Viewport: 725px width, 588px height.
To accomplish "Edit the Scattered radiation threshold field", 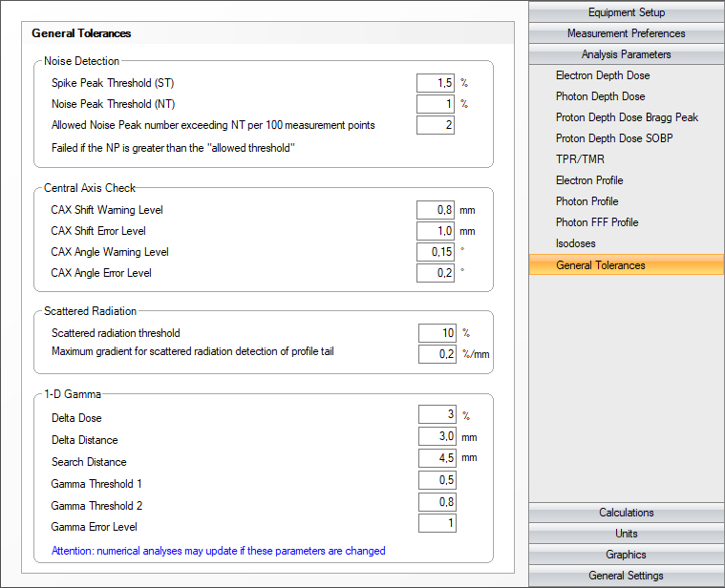I will (x=437, y=333).
